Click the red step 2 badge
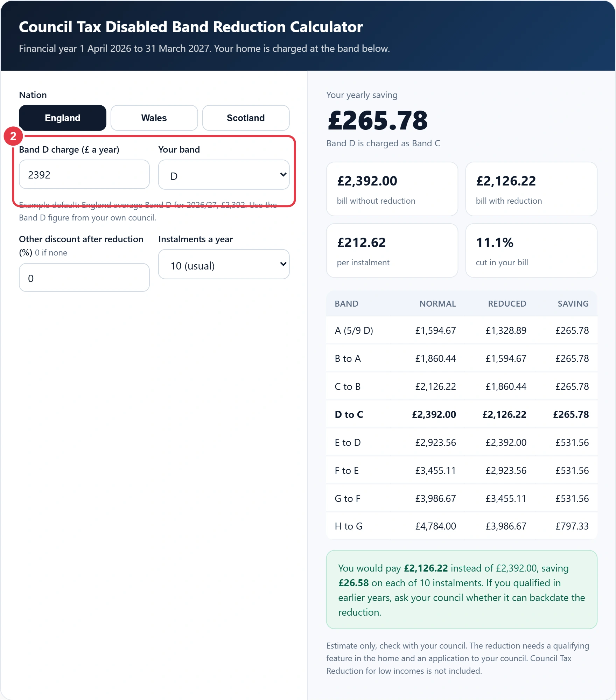616x700 pixels. 13,136
